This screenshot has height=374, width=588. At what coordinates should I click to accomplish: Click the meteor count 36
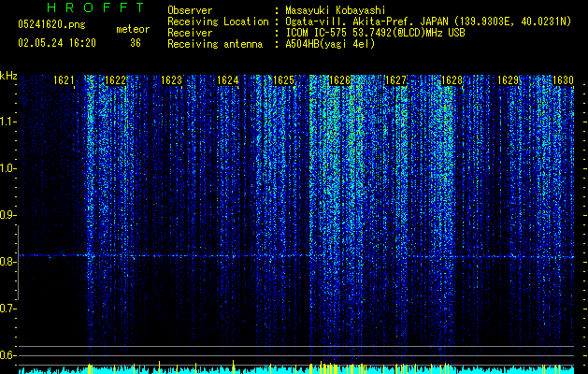pyautogui.click(x=136, y=43)
